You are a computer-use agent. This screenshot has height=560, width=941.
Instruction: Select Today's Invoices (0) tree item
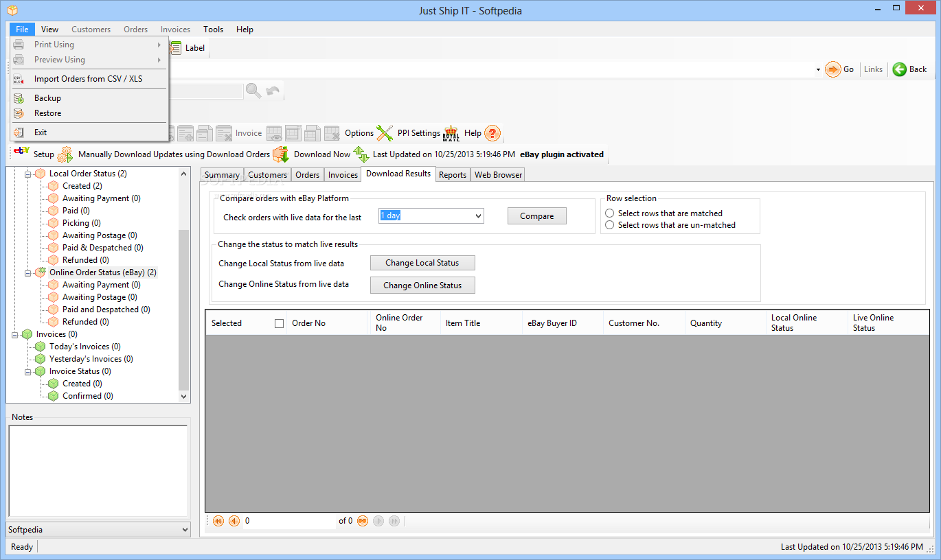tap(84, 347)
